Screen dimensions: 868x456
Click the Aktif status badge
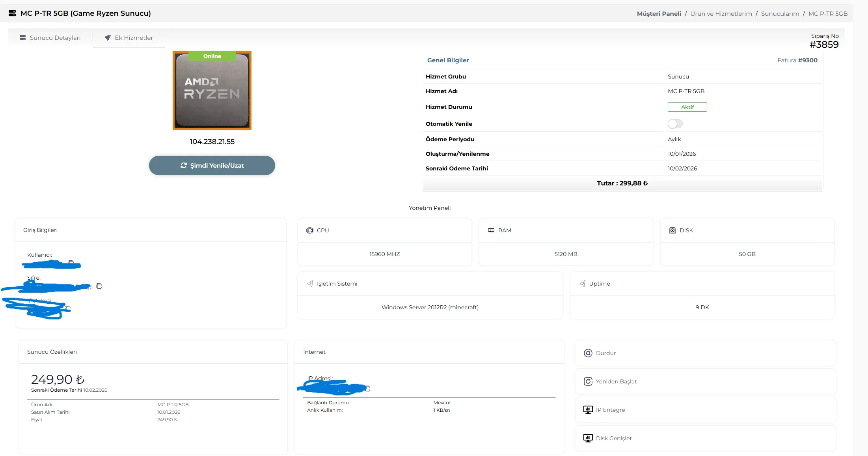point(687,107)
